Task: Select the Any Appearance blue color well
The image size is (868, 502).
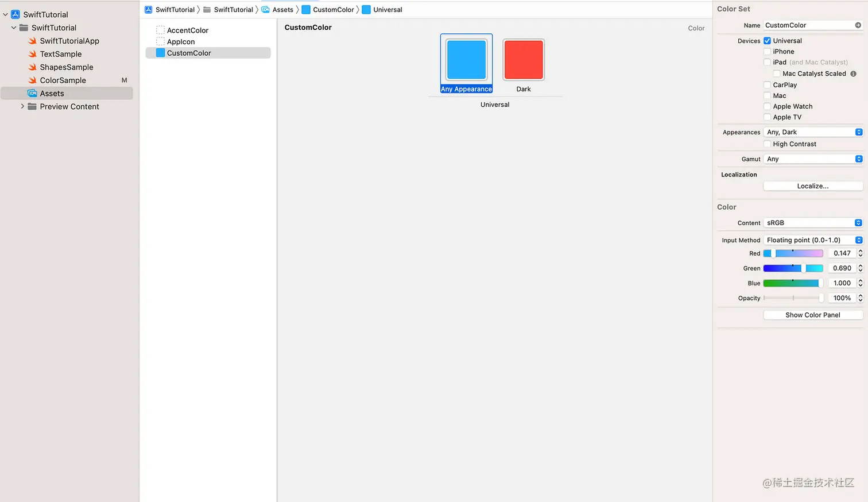Action: point(467,59)
